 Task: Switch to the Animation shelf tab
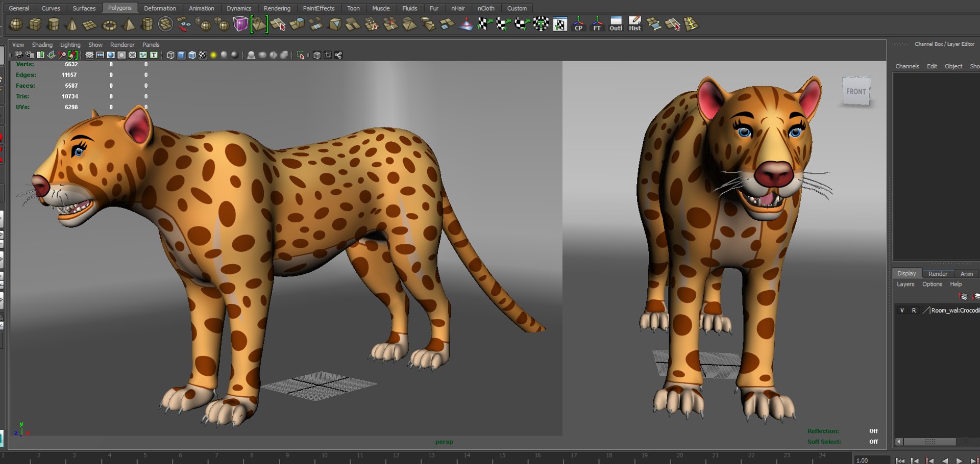pyautogui.click(x=201, y=8)
